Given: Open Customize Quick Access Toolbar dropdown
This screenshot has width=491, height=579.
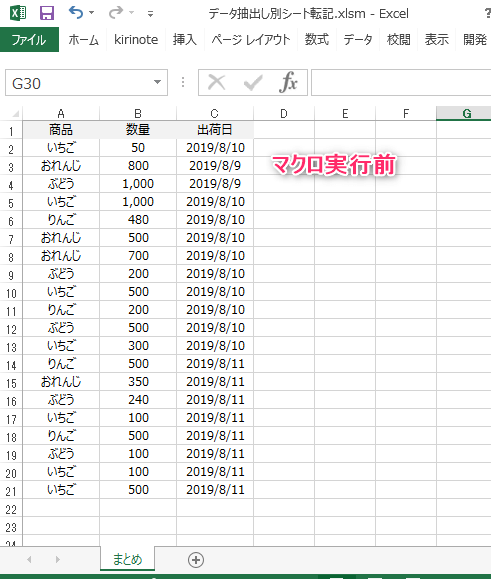Looking at the screenshot, I should coord(150,14).
